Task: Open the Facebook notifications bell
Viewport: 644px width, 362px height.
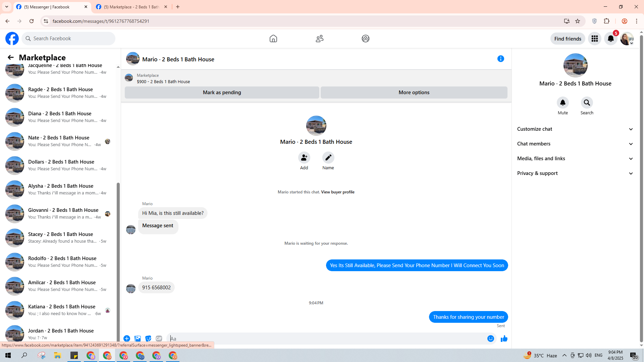Action: pos(610,39)
